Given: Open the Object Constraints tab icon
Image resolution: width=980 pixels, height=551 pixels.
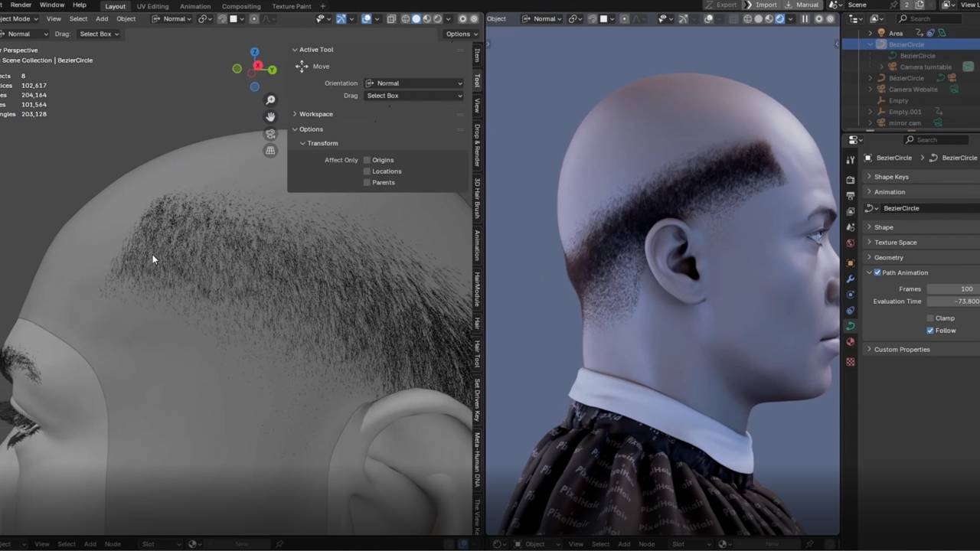Looking at the screenshot, I should tap(851, 311).
